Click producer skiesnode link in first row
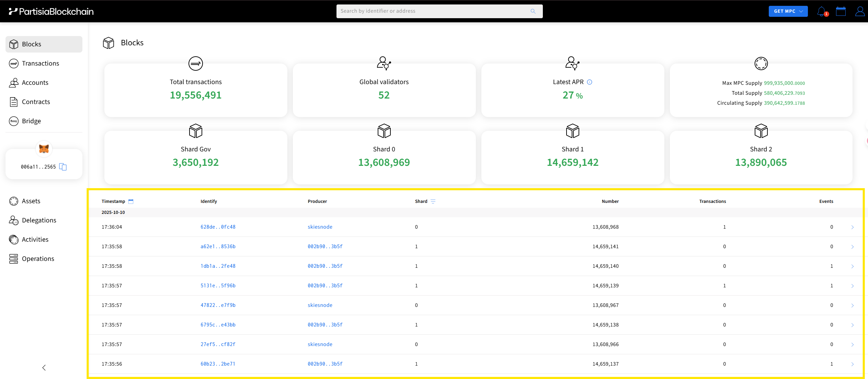868x379 pixels. [320, 227]
